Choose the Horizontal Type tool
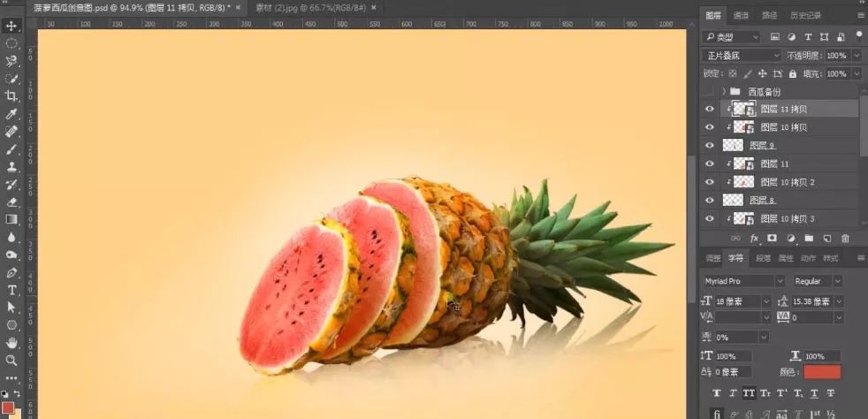Viewport: 868px width, 419px height. (x=11, y=290)
